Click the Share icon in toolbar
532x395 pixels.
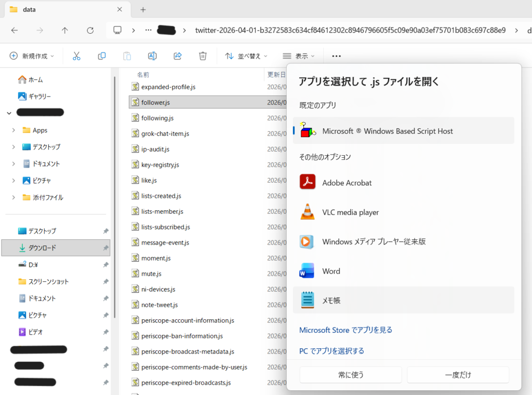(178, 56)
